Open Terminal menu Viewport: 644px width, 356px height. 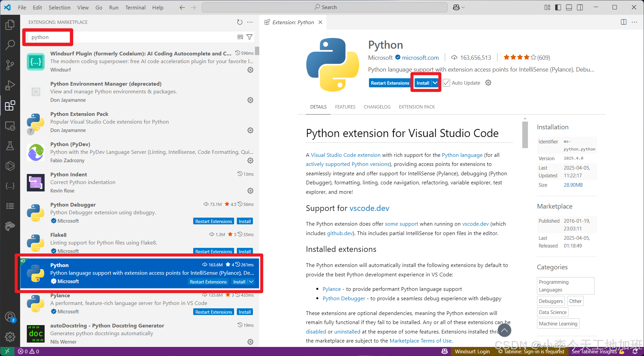point(136,7)
